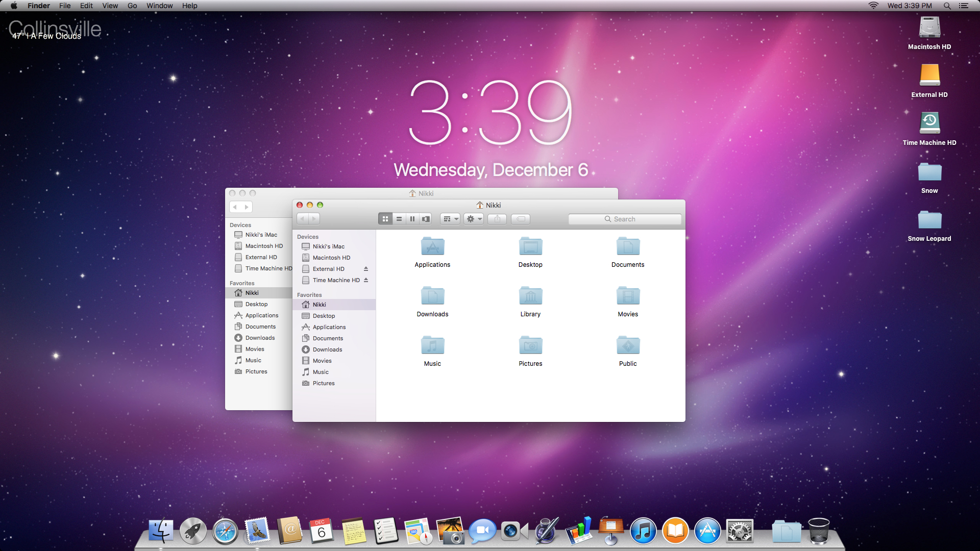Go forward in front Finder window
This screenshot has width=980, height=551.
pyautogui.click(x=314, y=219)
